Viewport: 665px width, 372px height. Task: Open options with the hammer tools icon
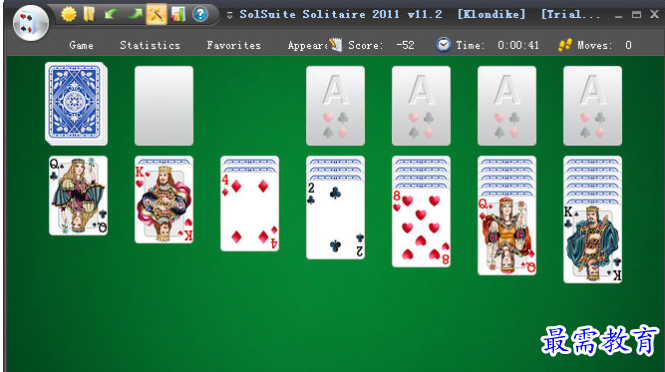click(x=156, y=14)
